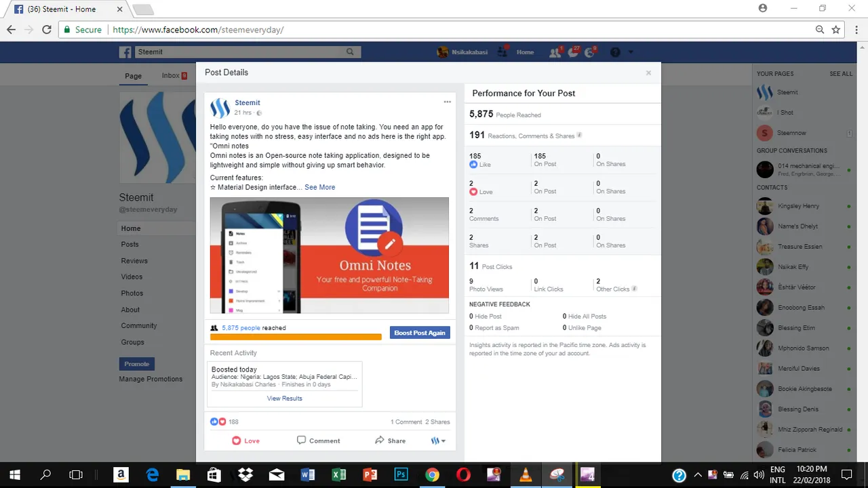Click SEE ALL under Your Pages

pyautogui.click(x=841, y=74)
